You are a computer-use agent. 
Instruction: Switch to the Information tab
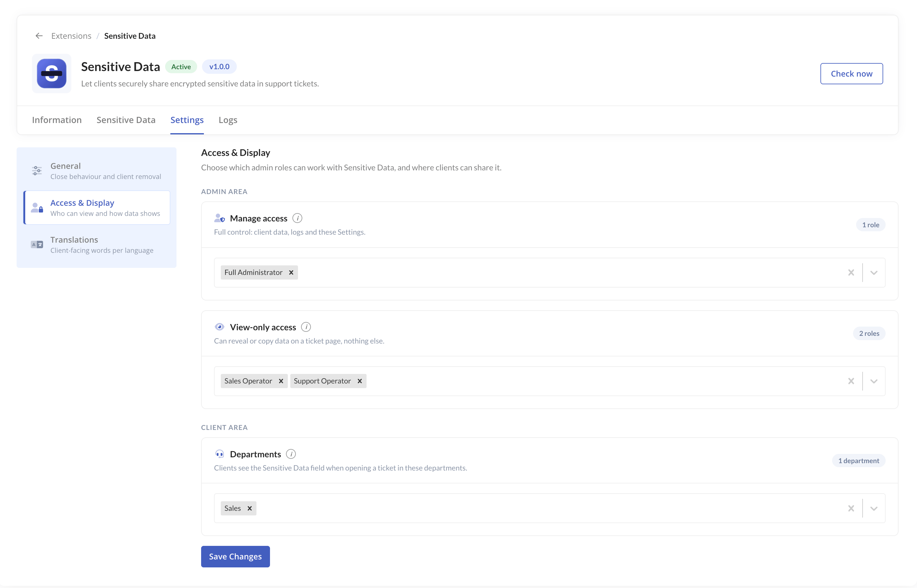(x=57, y=120)
